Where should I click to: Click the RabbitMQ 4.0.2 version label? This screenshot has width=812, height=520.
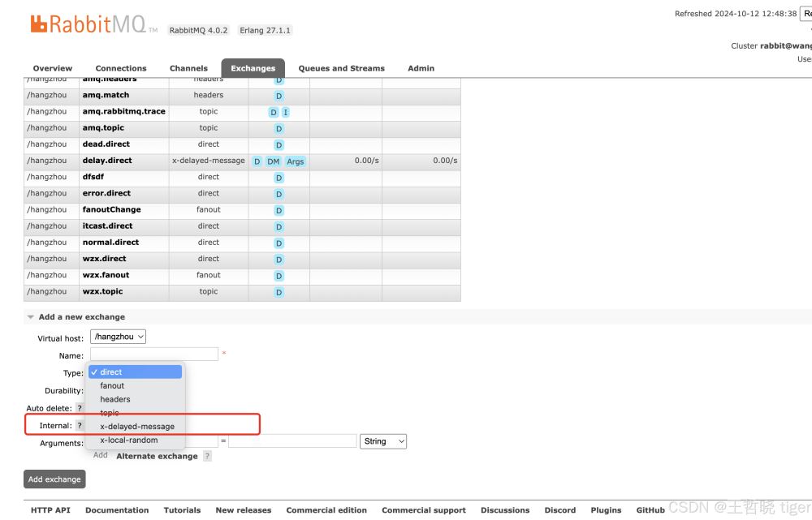pyautogui.click(x=198, y=31)
